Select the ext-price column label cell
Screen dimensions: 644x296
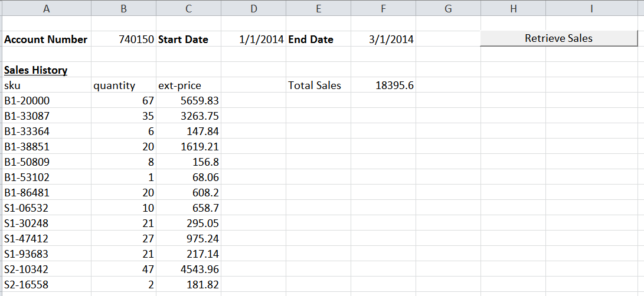pos(180,85)
